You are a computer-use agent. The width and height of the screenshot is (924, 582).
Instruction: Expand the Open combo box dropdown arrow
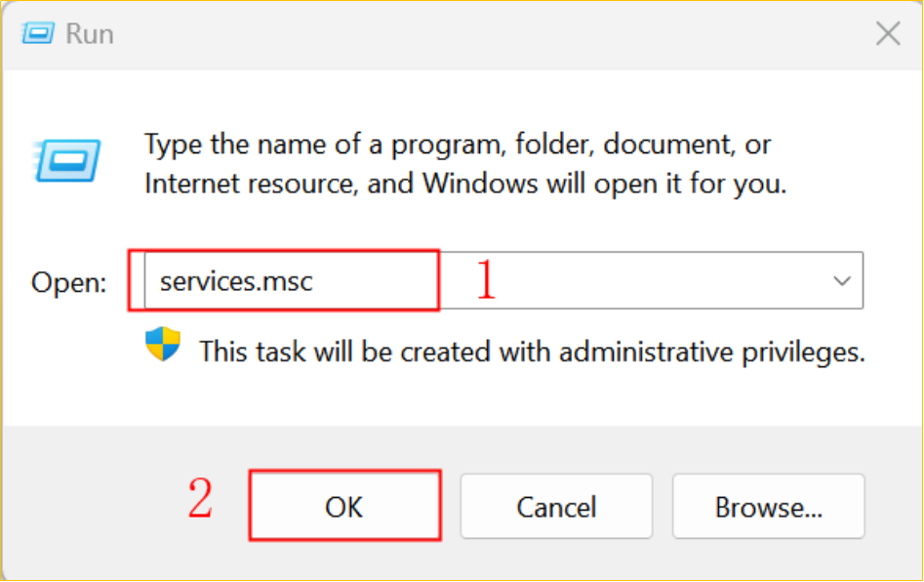click(841, 280)
